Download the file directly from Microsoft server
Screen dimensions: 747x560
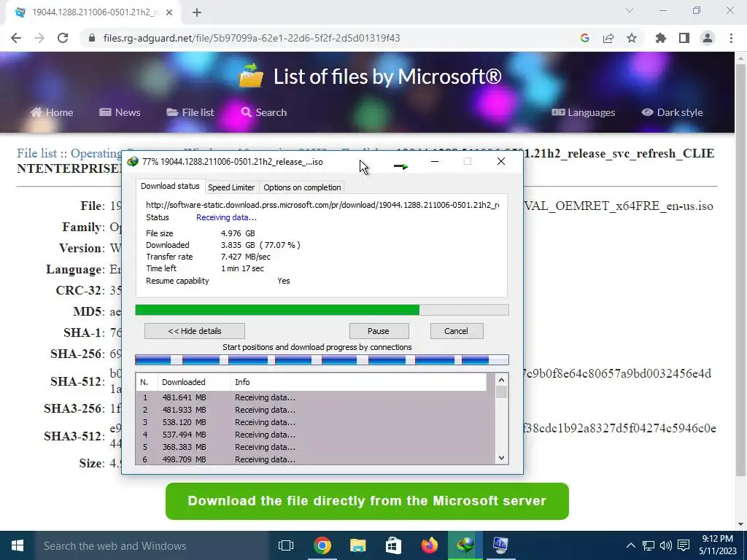pos(367,501)
